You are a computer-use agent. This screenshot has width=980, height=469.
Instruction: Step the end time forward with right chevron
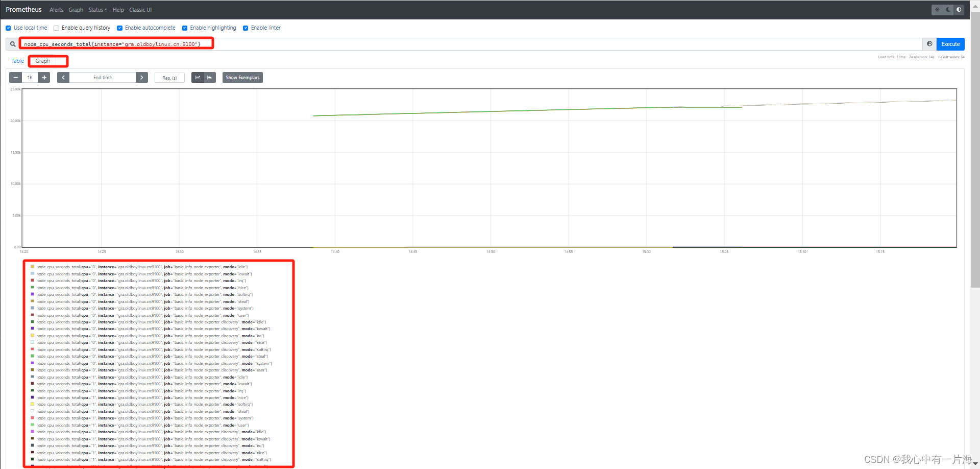(142, 78)
